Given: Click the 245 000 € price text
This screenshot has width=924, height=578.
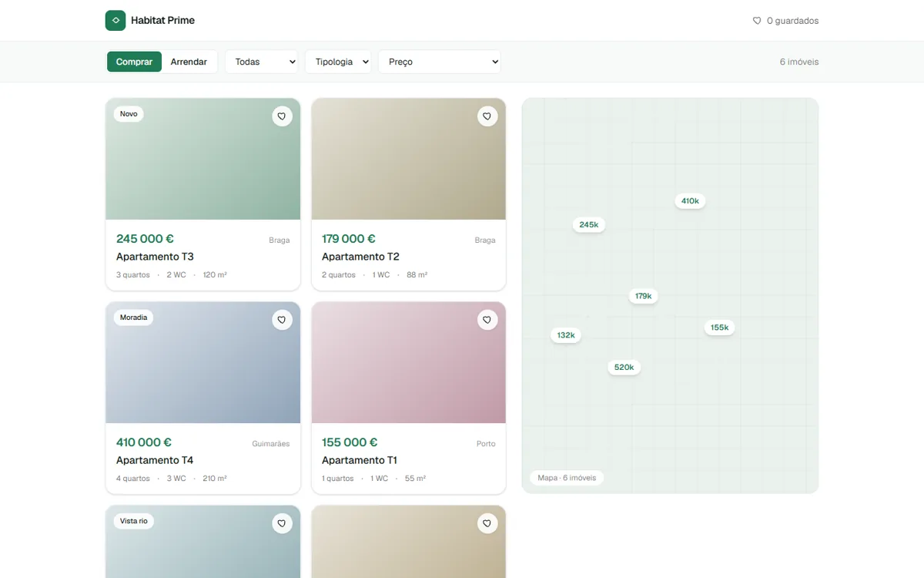Looking at the screenshot, I should (x=145, y=239).
